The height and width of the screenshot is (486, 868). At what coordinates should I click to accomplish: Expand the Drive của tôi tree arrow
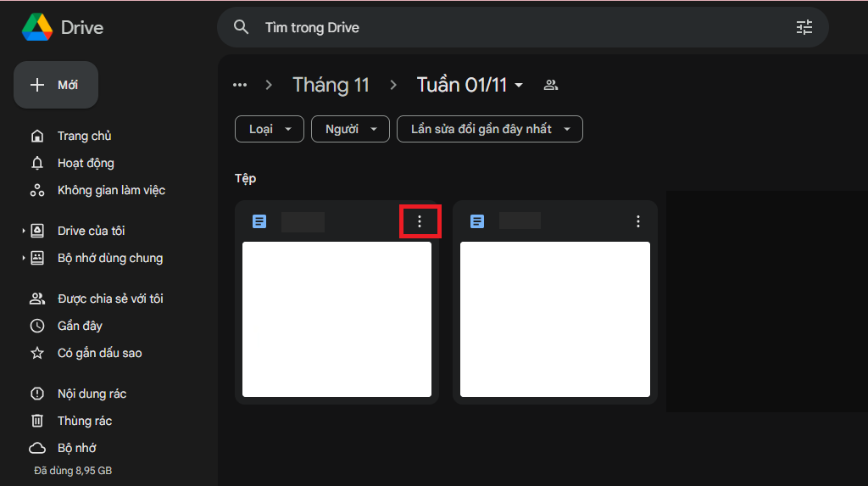[23, 231]
